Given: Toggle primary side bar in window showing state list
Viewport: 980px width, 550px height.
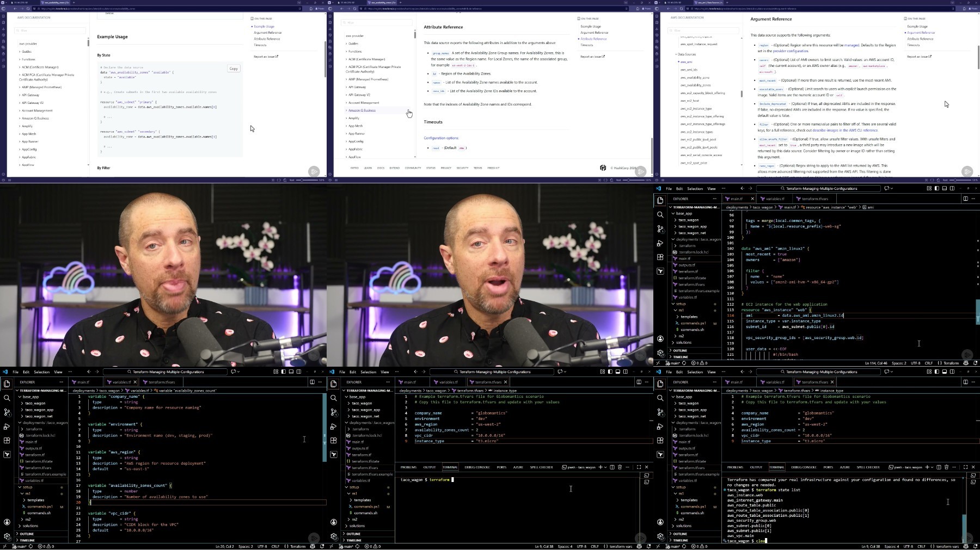Looking at the screenshot, I should [936, 372].
